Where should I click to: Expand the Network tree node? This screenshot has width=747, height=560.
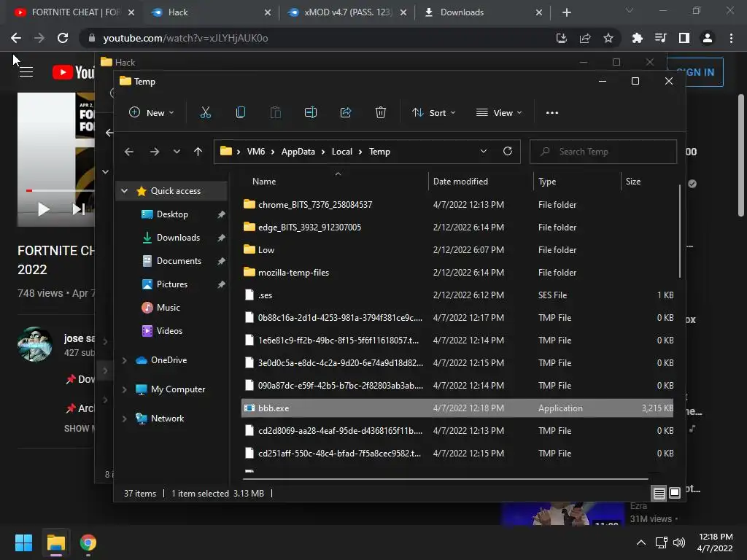[124, 419]
